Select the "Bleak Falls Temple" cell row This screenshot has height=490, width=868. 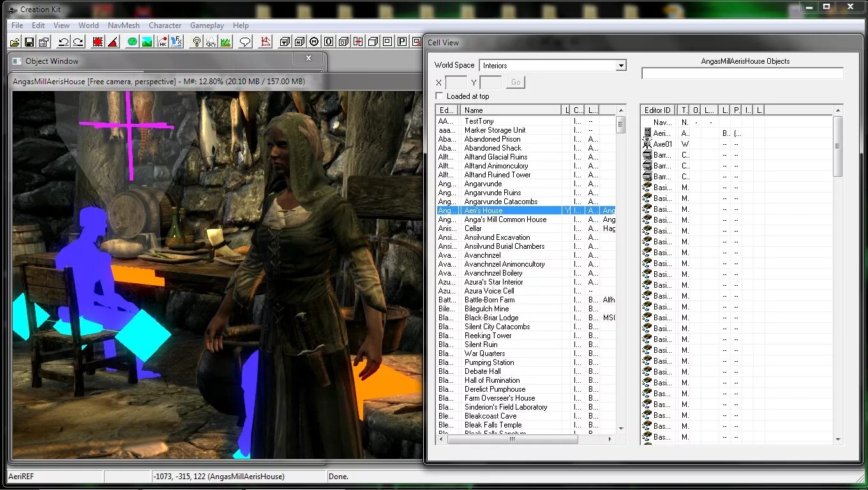tap(526, 425)
